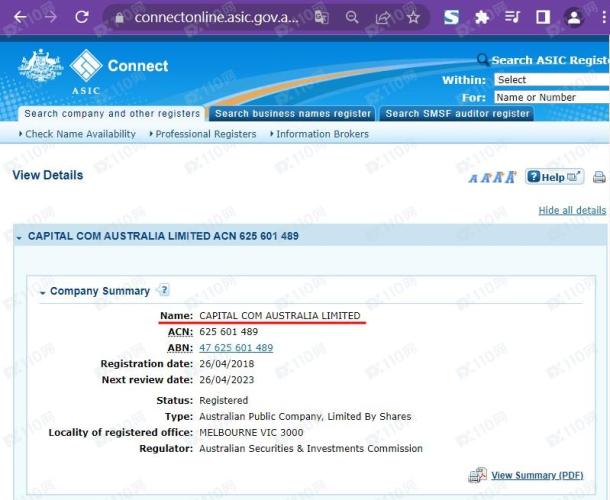Toggle the browser side panel

pyautogui.click(x=543, y=17)
